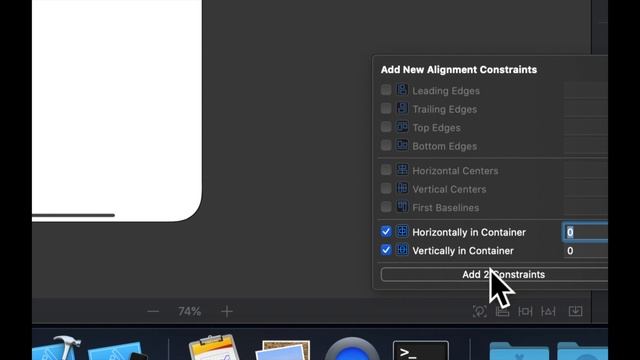Click the Top Edges checkbox
Screen dimensions: 640x360
(x=386, y=127)
